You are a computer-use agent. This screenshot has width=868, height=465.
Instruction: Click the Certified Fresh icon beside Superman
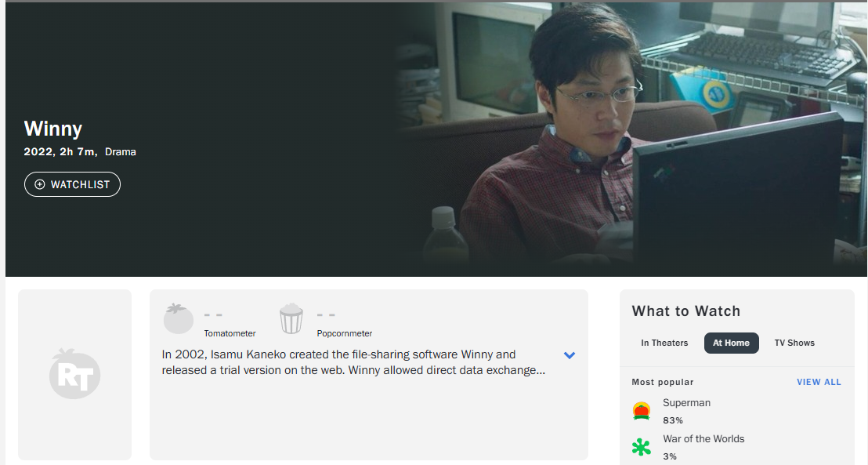(642, 411)
